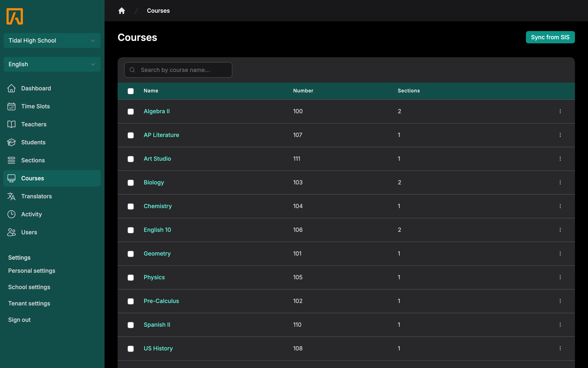Check the Algebra II row checkbox
This screenshot has height=368, width=588.
[131, 111]
